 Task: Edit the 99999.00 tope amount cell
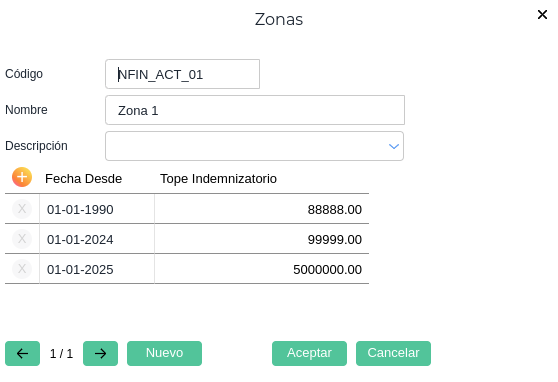pos(262,239)
